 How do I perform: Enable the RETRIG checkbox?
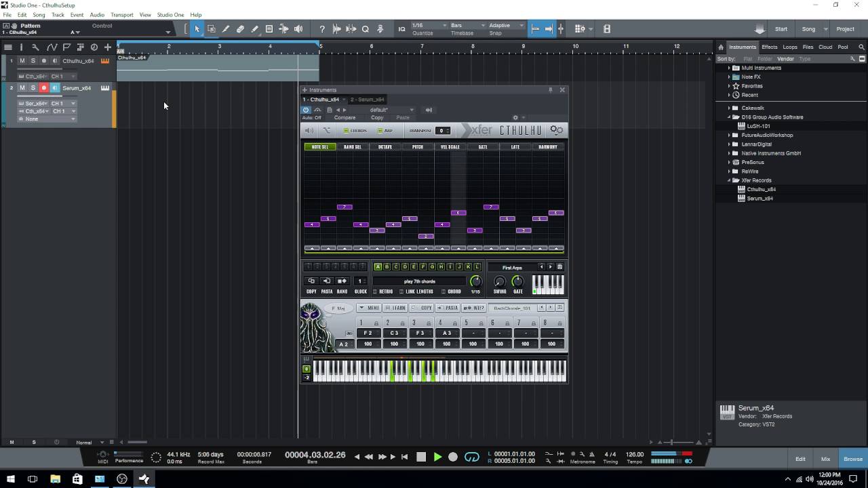coord(375,291)
